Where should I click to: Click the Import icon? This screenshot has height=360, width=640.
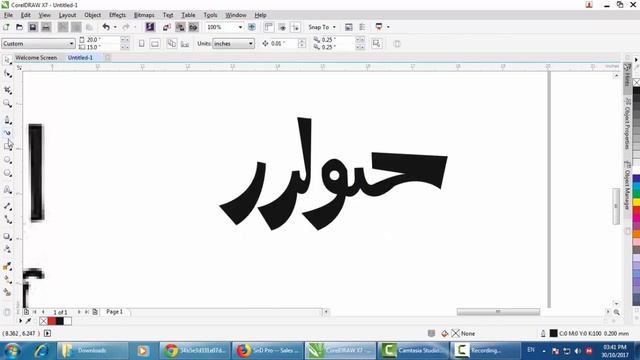[x=167, y=27]
